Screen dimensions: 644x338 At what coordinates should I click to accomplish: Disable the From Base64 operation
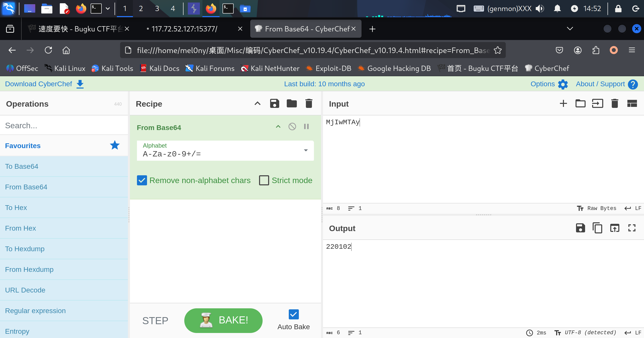(x=292, y=126)
